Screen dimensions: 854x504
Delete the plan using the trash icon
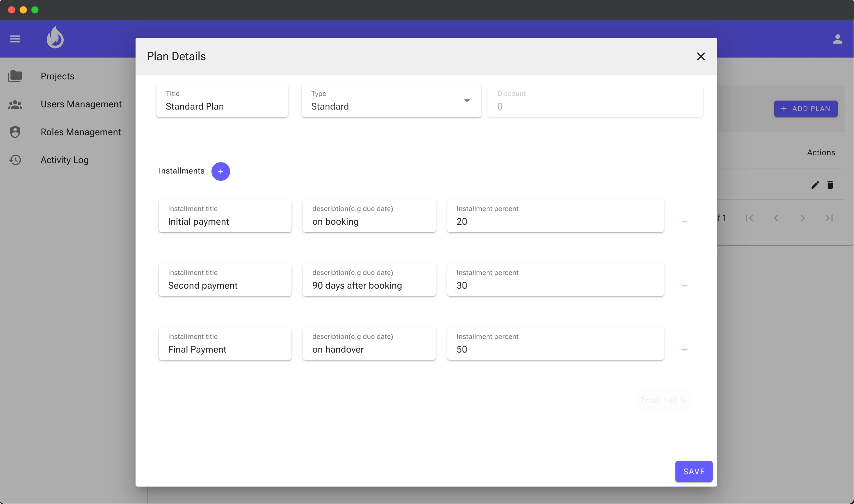point(830,185)
